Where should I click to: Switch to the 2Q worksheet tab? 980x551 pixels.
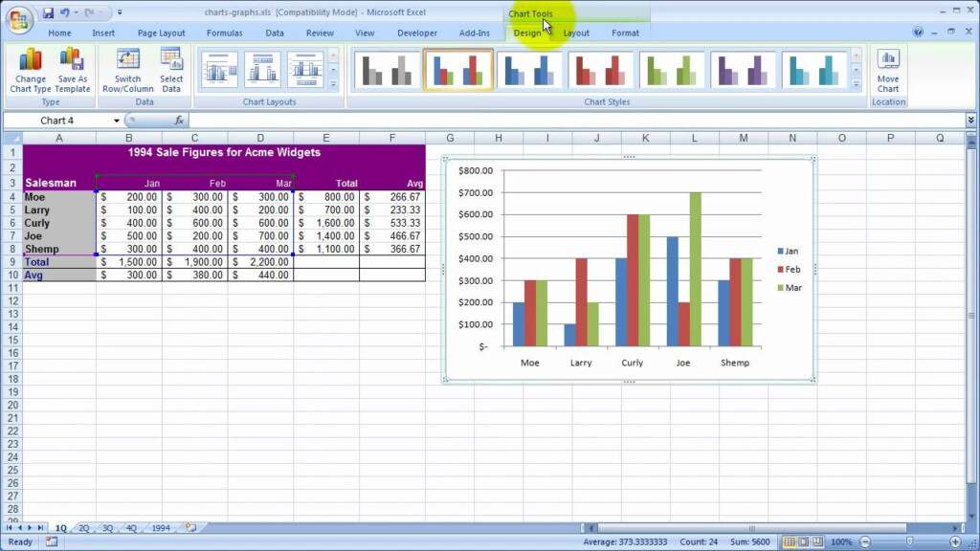[84, 528]
